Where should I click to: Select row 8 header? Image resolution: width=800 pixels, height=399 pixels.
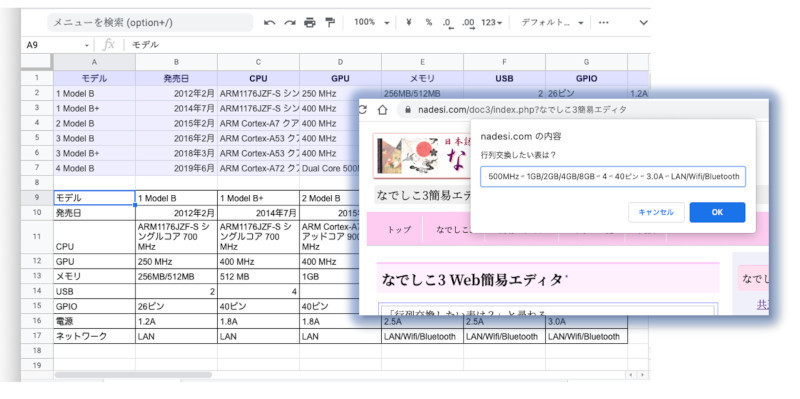(37, 183)
